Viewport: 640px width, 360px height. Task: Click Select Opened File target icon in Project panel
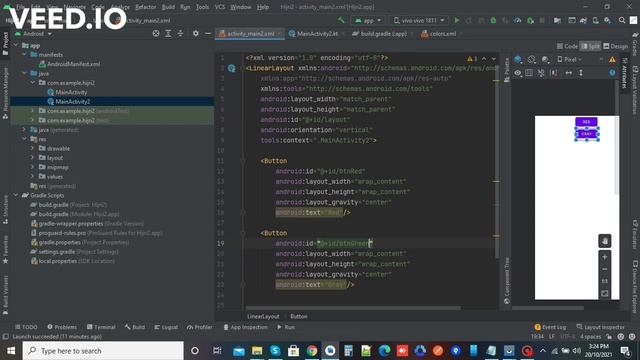[x=156, y=33]
